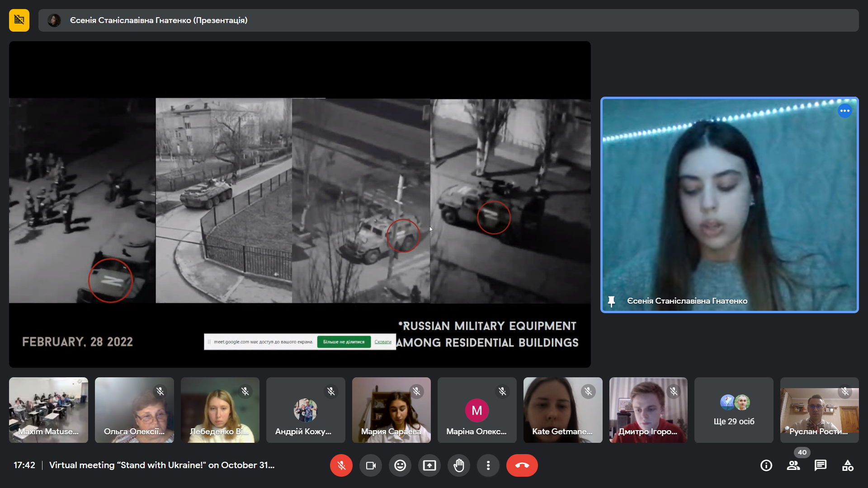Unpin Єсенія Гнатенко's video tile

coord(611,301)
